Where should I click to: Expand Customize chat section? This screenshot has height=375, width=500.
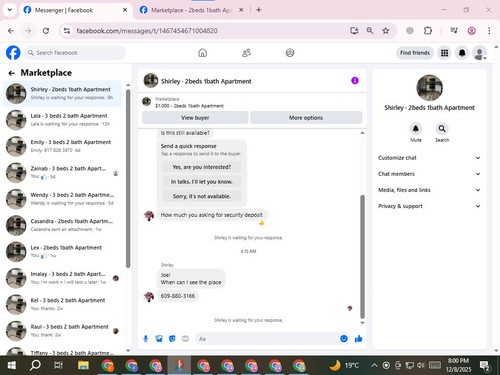429,158
